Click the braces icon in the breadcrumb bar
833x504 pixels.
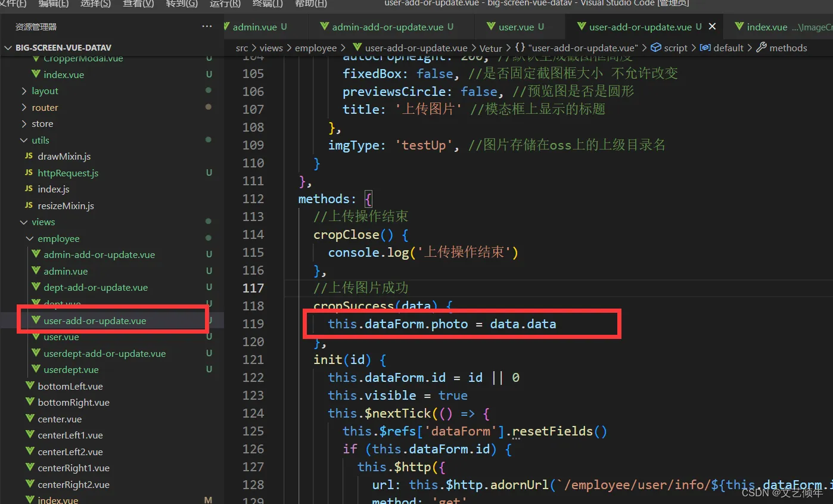520,48
